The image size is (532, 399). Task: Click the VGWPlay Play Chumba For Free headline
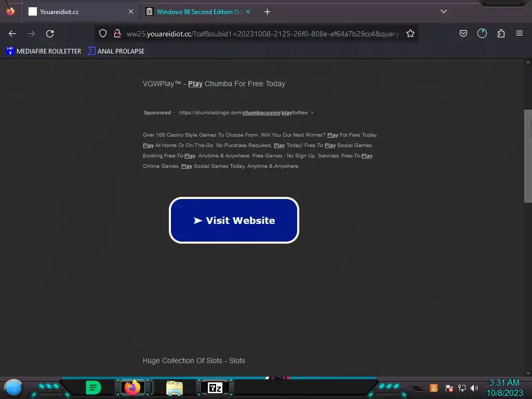tap(214, 84)
